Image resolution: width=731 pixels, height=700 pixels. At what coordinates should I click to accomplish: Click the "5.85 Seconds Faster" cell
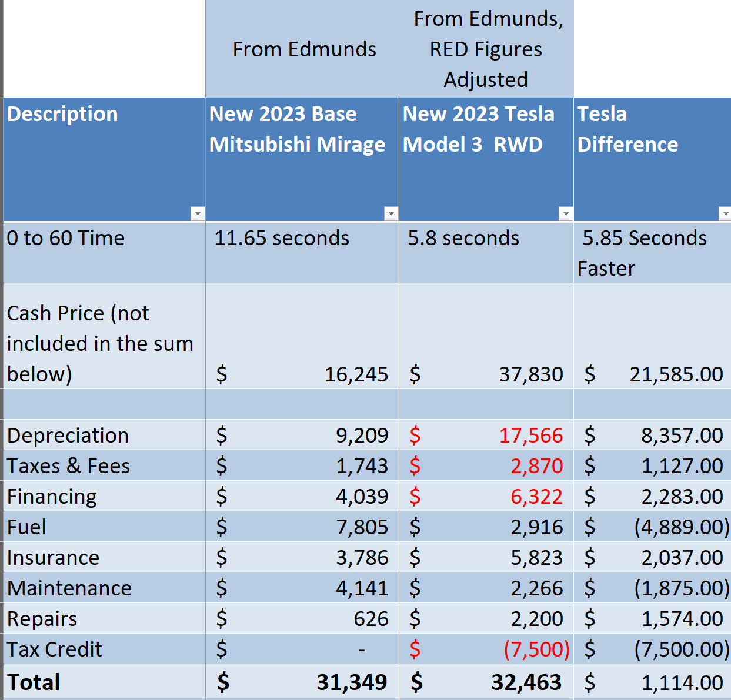[x=652, y=253]
